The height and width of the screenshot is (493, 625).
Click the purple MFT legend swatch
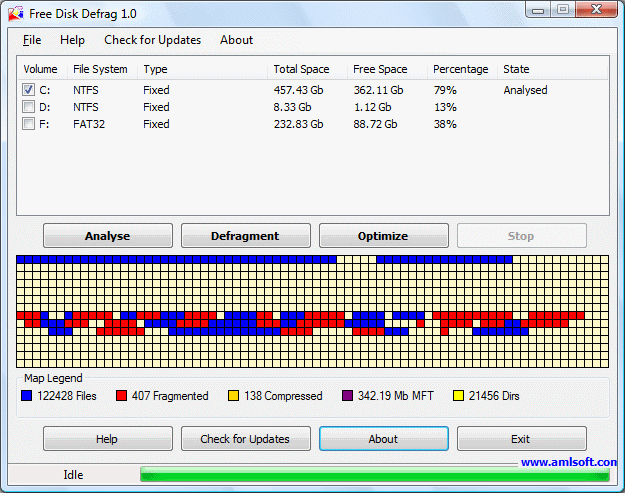[347, 396]
